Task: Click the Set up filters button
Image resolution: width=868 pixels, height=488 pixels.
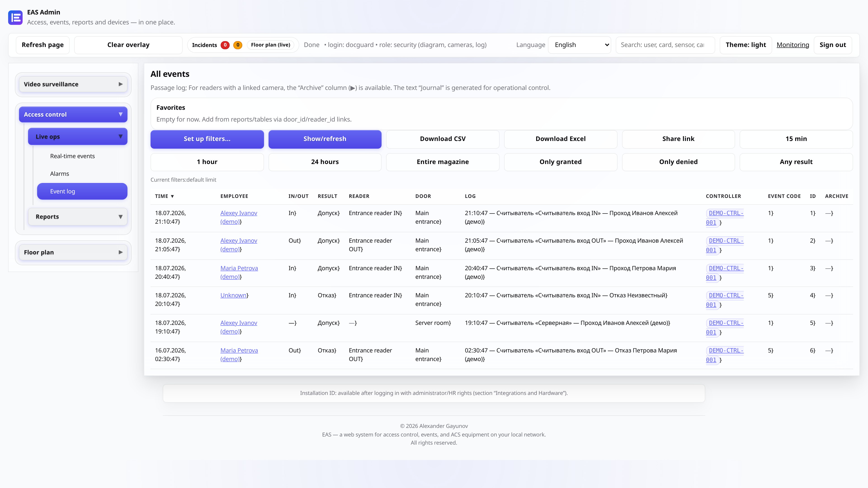Action: pos(207,139)
